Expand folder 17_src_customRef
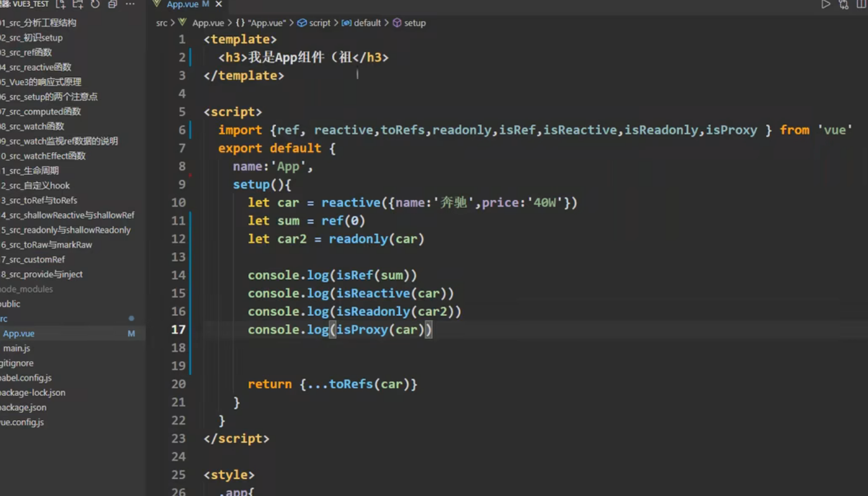This screenshot has height=496, width=868. click(32, 260)
